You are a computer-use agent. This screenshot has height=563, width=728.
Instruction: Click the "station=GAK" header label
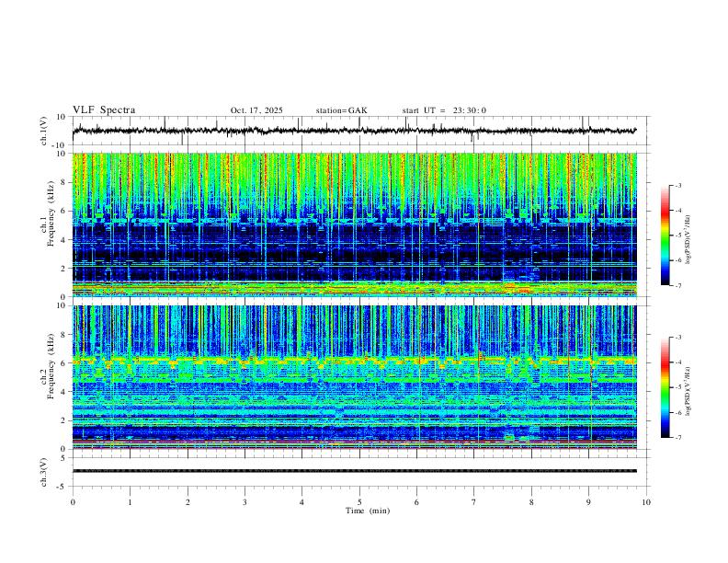pyautogui.click(x=341, y=110)
